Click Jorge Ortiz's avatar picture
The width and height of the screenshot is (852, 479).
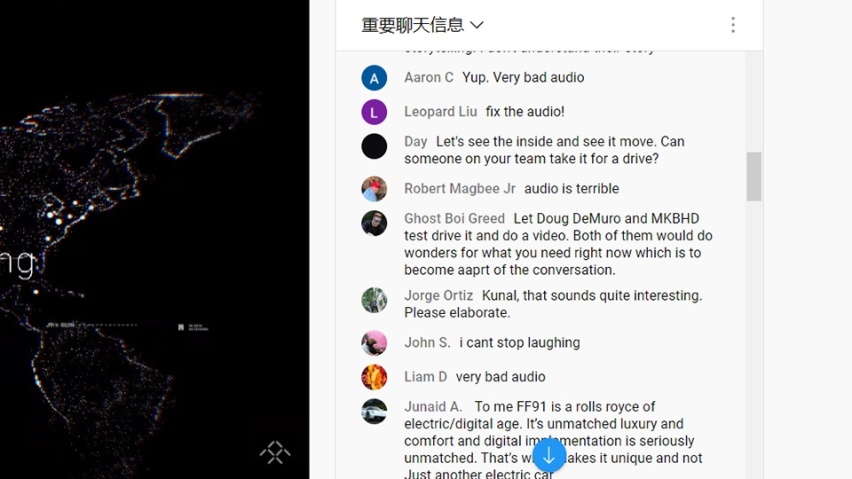(374, 300)
